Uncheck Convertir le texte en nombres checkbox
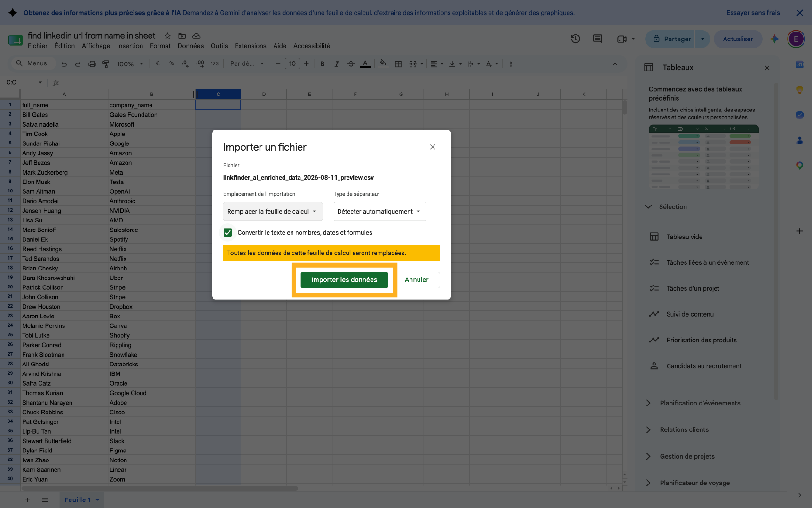This screenshot has width=812, height=508. (228, 232)
